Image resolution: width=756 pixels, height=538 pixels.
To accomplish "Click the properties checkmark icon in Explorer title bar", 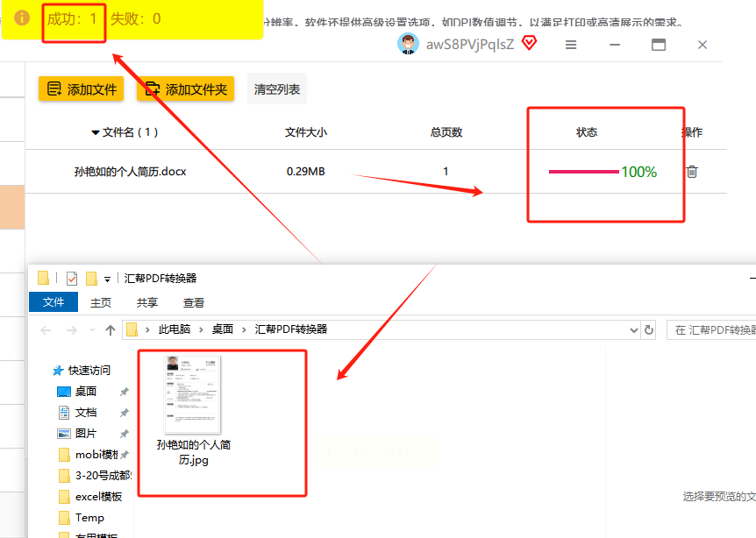I will coord(72,279).
